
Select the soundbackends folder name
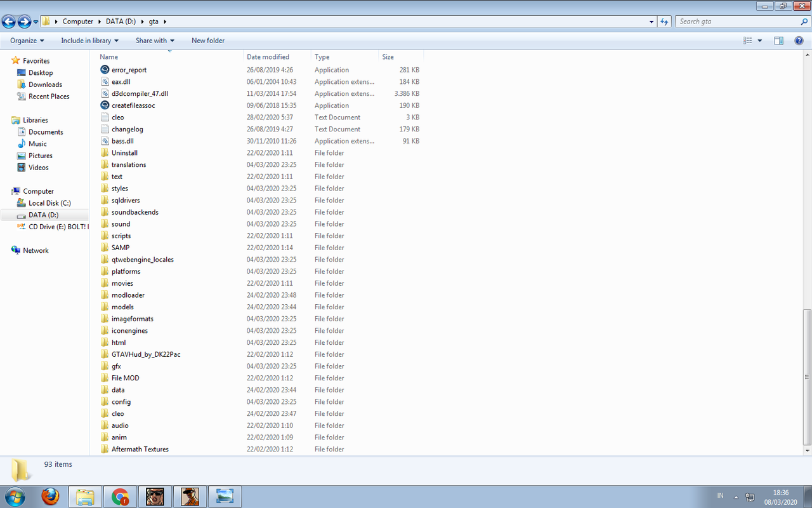135,212
